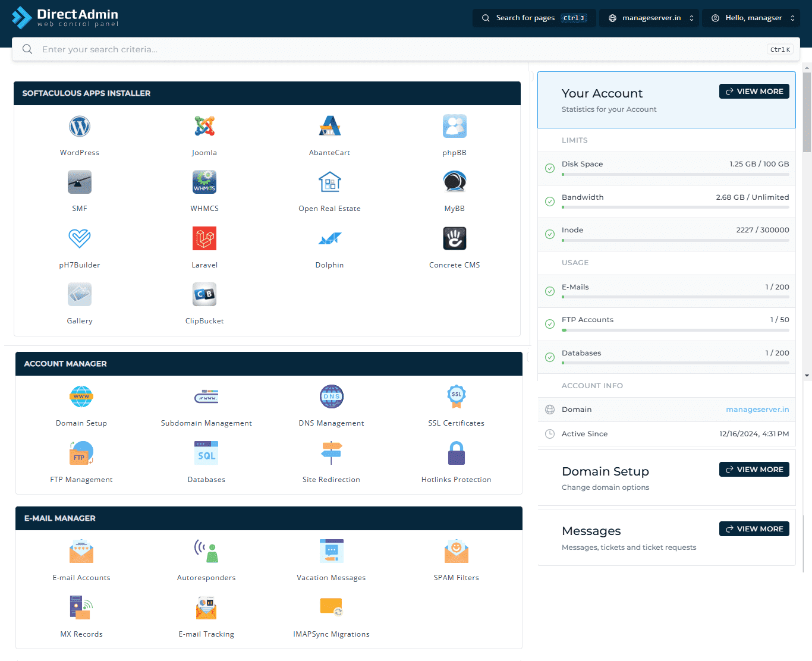Image resolution: width=812 pixels, height=661 pixels.
Task: Select the Databases 1 / 200 usage row
Action: (666, 357)
